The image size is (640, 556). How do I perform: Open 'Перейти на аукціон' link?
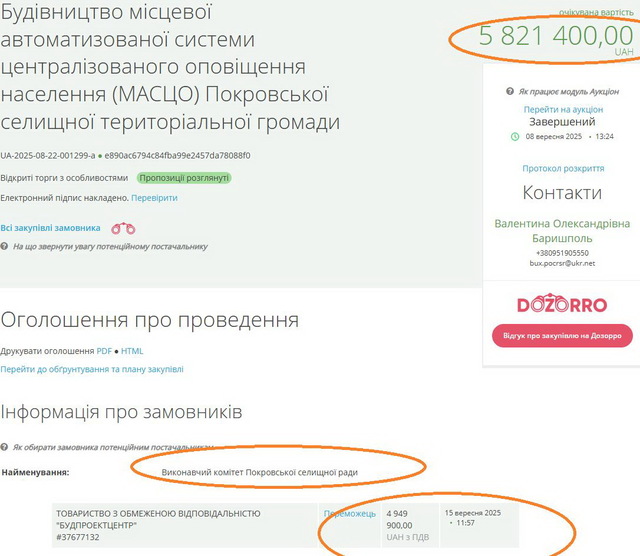point(563,109)
